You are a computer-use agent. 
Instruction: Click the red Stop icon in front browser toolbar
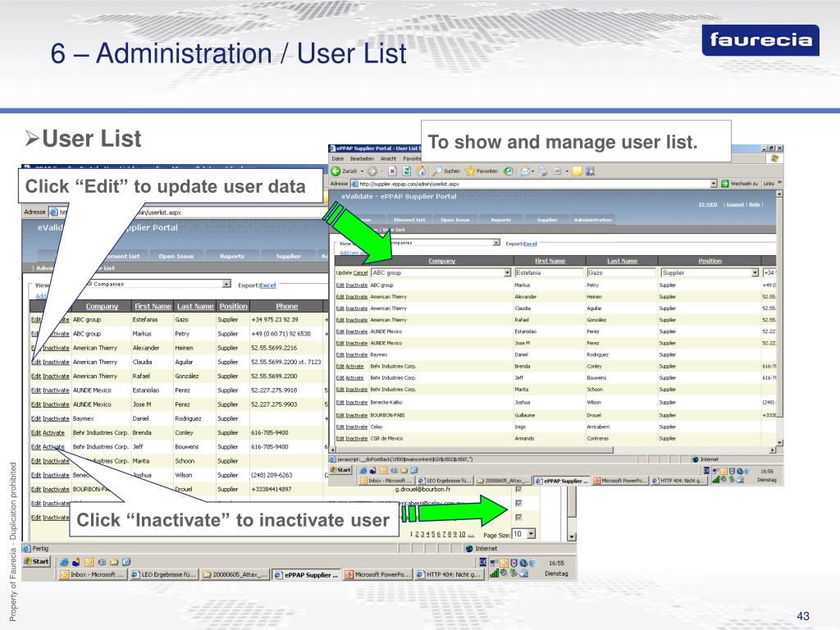392,171
